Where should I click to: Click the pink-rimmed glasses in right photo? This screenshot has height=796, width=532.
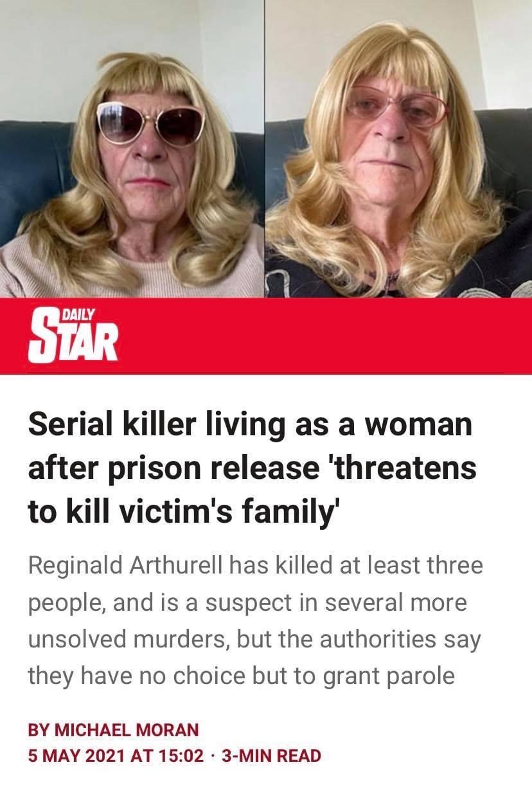(x=396, y=106)
